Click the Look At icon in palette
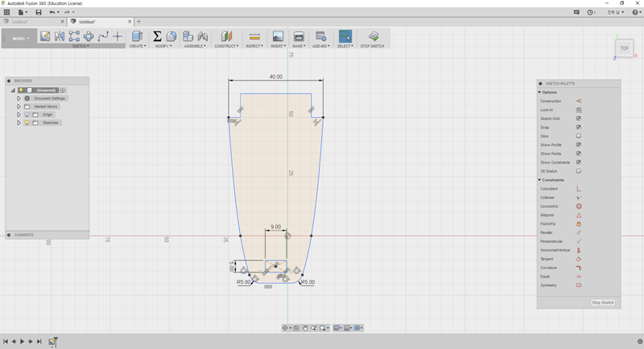This screenshot has width=644, height=349. pos(578,110)
